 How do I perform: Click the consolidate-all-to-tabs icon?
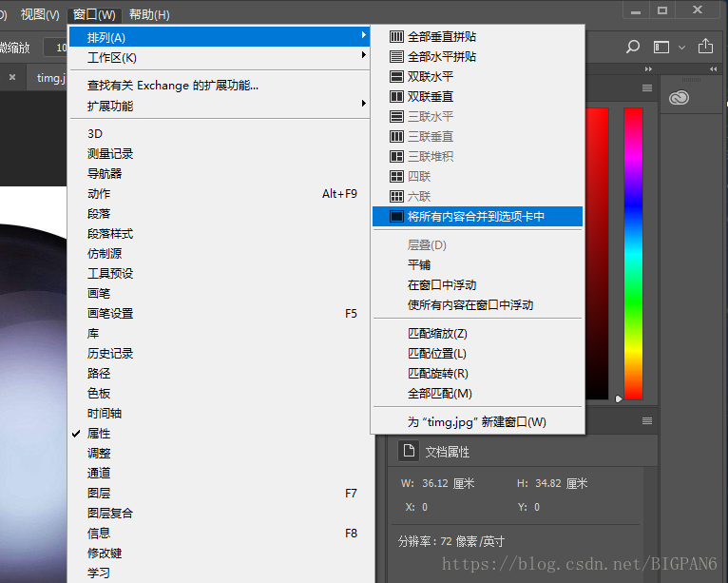point(396,217)
